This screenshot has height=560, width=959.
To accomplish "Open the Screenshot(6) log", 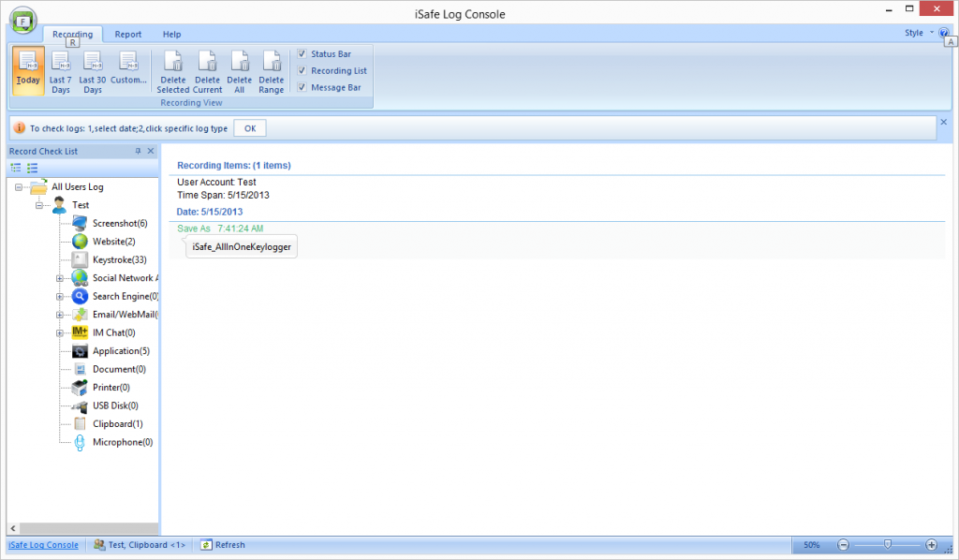I will pos(120,223).
